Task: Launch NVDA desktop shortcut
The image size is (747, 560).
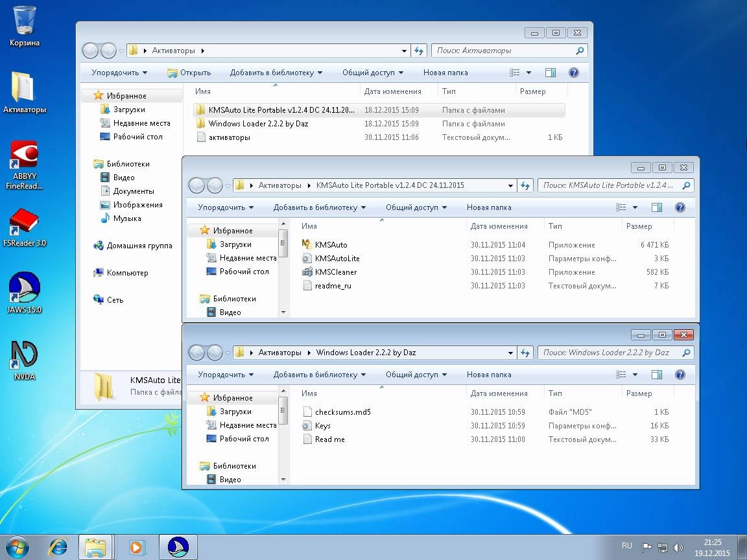Action: 24,360
